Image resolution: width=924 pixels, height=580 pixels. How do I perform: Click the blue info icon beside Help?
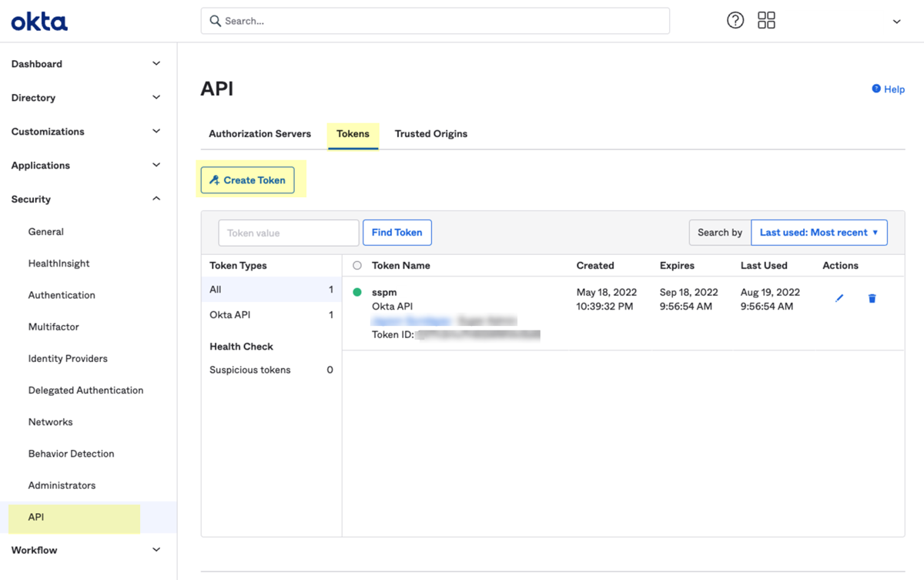(877, 89)
